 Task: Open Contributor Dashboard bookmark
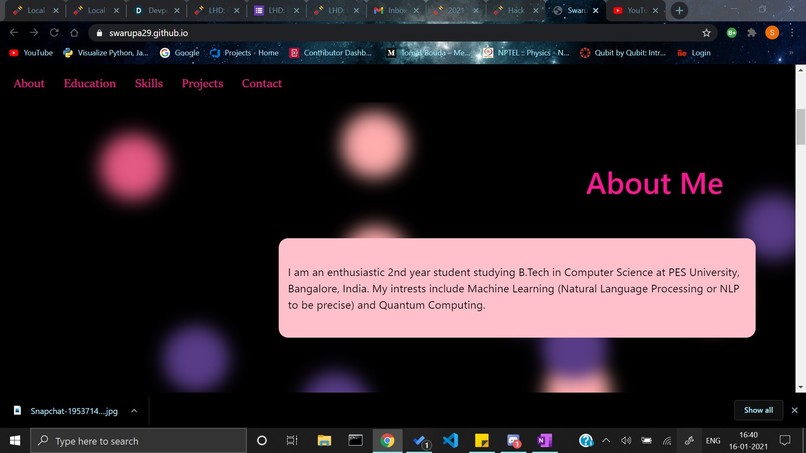330,52
